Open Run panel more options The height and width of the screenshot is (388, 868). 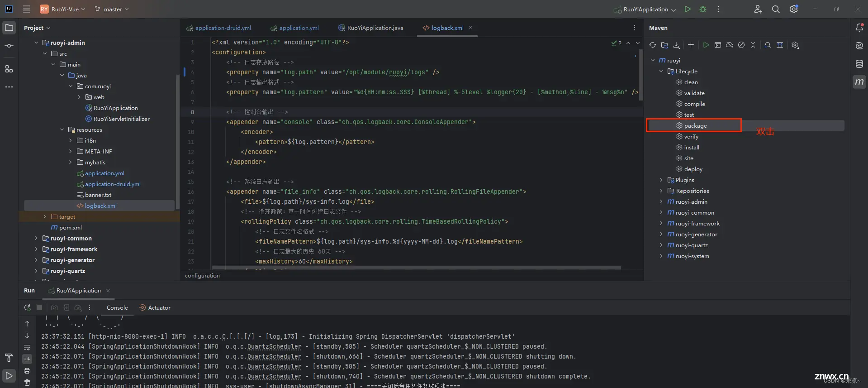(90, 307)
